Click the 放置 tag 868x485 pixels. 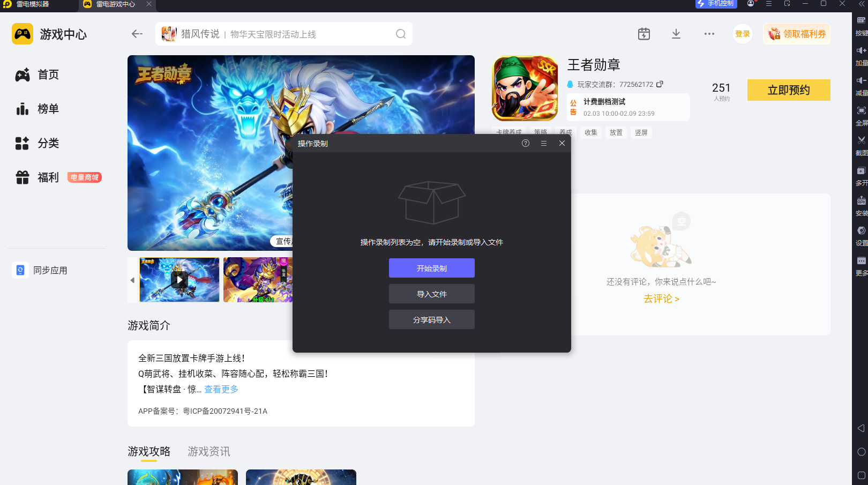tap(616, 132)
